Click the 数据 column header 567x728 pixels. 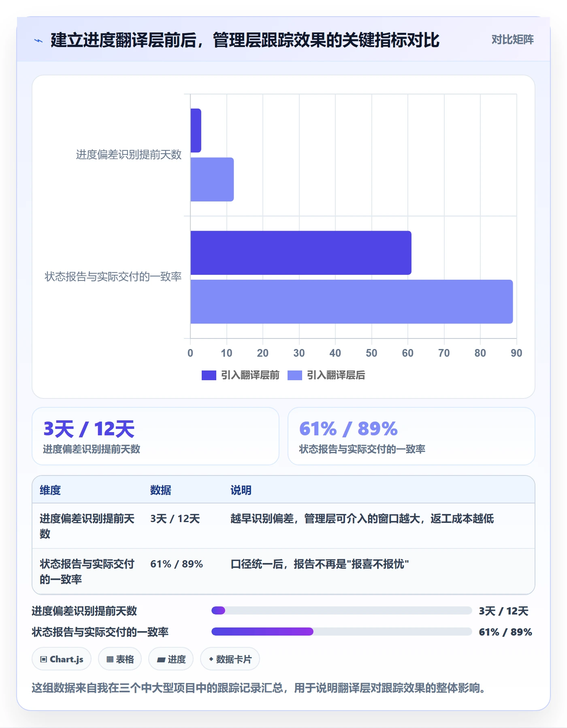(x=161, y=490)
